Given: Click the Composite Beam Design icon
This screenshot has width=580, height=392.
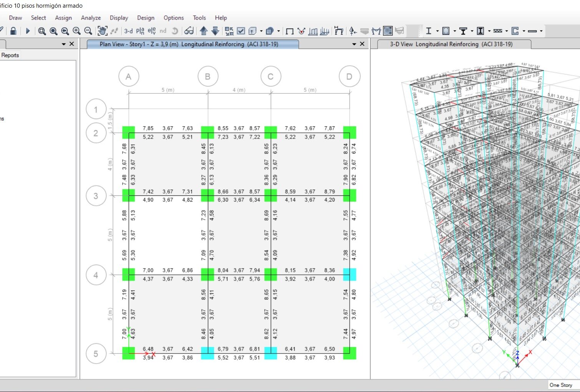Looking at the screenshot, I should pyautogui.click(x=463, y=31).
